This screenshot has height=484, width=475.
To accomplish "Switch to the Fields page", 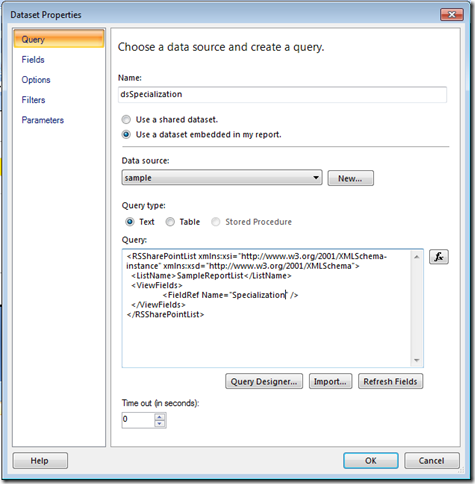I will point(33,60).
